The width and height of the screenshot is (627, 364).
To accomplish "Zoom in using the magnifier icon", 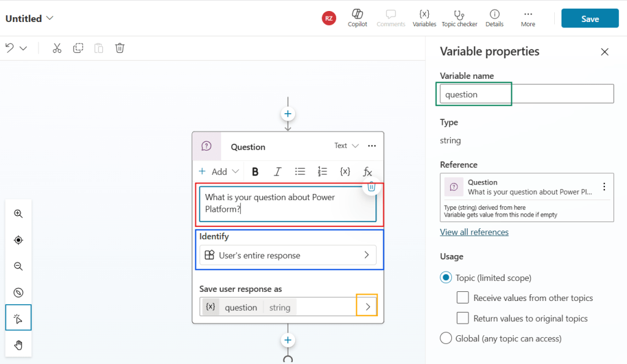I will [x=18, y=214].
